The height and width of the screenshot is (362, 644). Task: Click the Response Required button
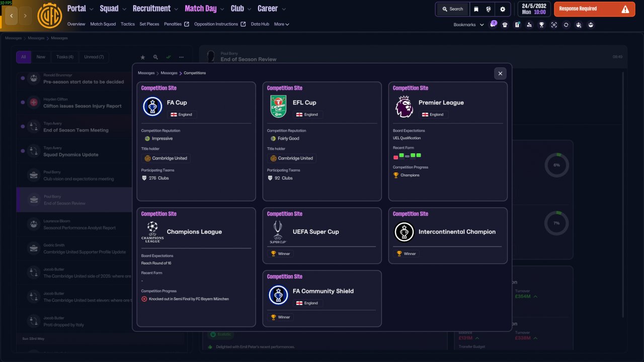(x=594, y=9)
